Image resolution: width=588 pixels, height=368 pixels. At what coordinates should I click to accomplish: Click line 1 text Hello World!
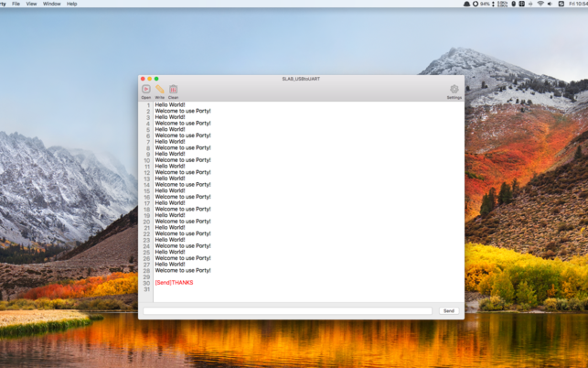pos(170,104)
